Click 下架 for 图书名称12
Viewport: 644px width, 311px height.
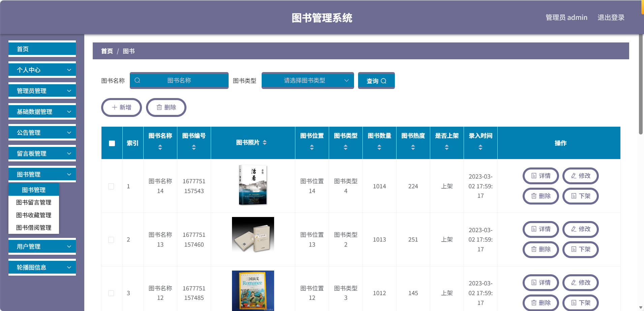pos(581,303)
